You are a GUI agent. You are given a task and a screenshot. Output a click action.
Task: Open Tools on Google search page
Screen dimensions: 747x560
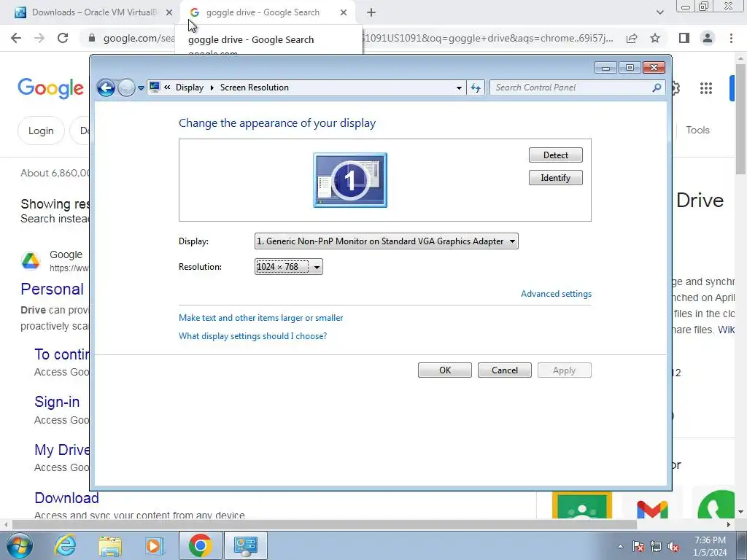tap(697, 130)
